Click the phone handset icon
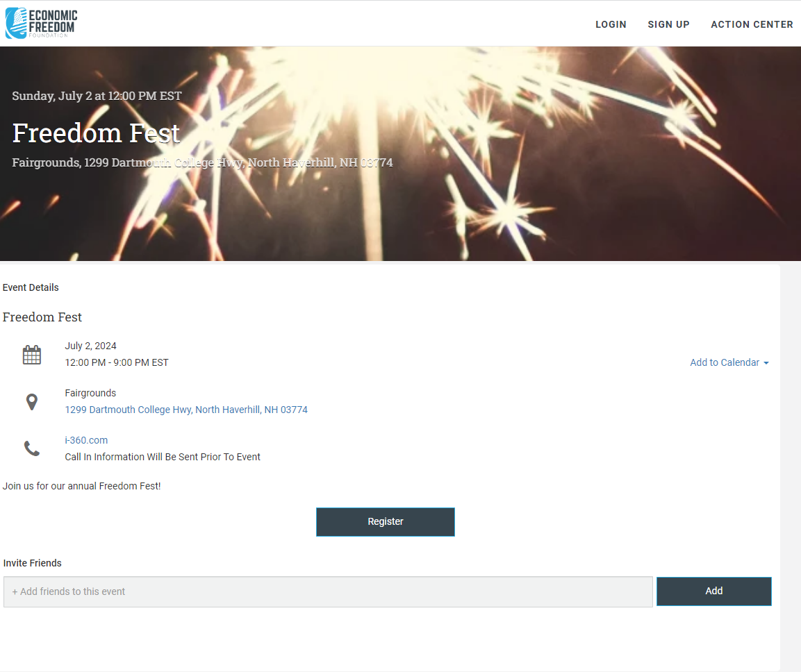801x672 pixels. click(x=32, y=448)
